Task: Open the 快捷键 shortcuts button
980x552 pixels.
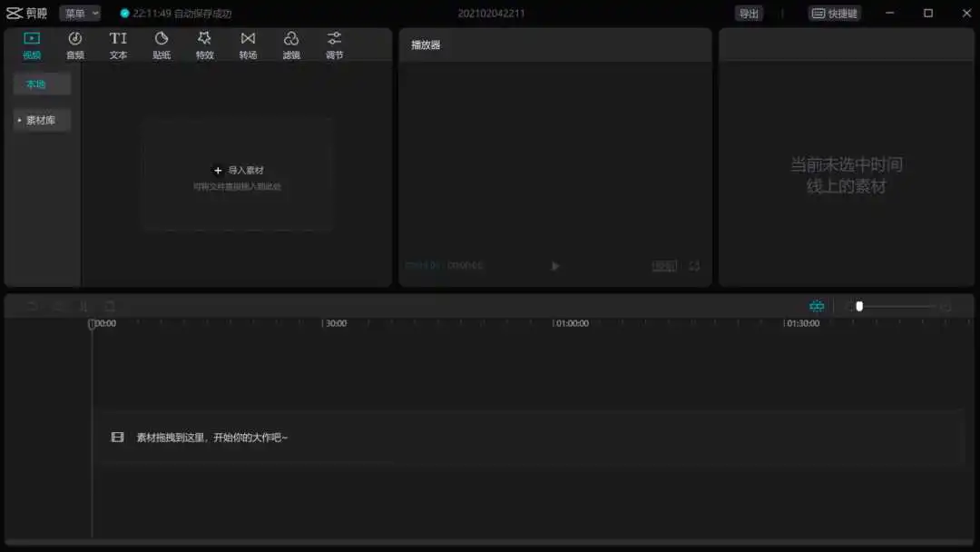Action: click(834, 14)
